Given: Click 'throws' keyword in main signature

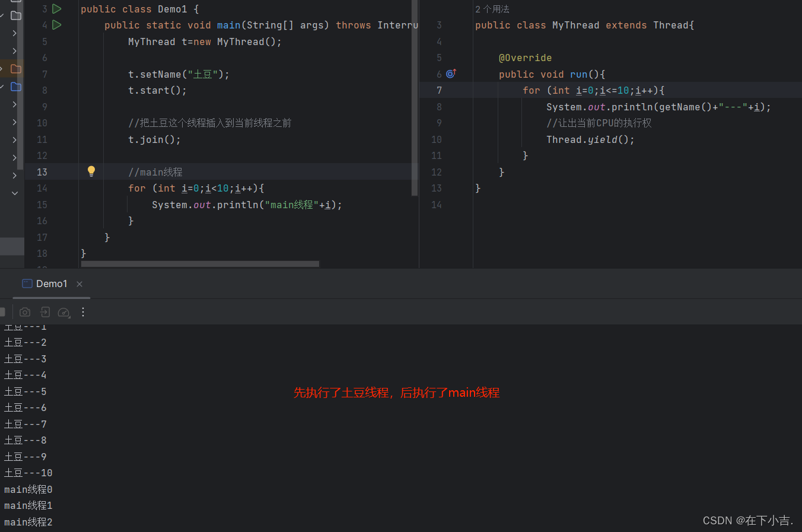Looking at the screenshot, I should (x=354, y=25).
